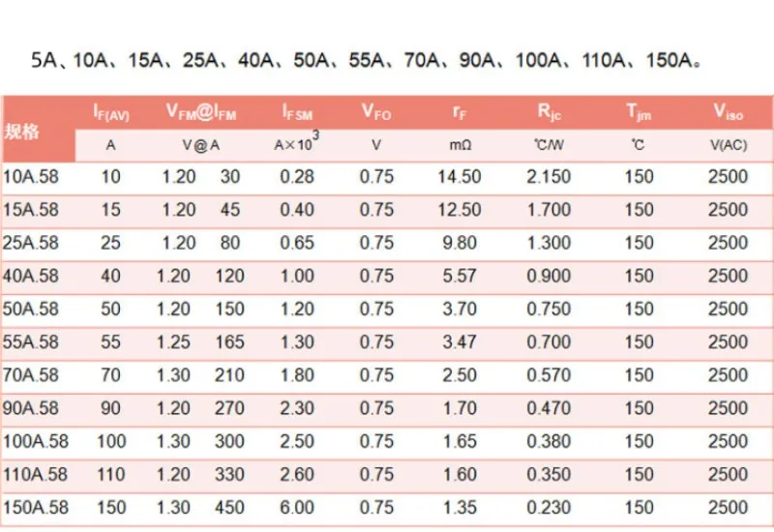
Task: Click the 5.57 resistance value
Action: coord(459,276)
